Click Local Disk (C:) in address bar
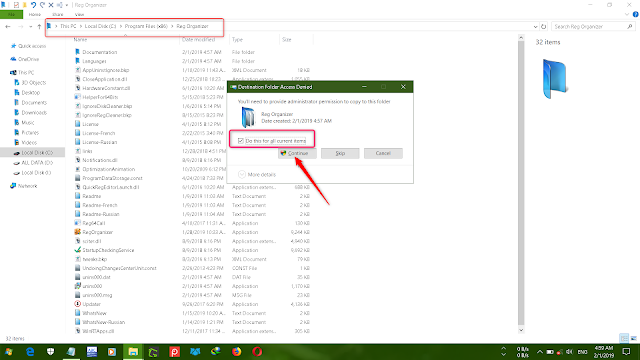Image resolution: width=640 pixels, height=360 pixels. point(100,26)
